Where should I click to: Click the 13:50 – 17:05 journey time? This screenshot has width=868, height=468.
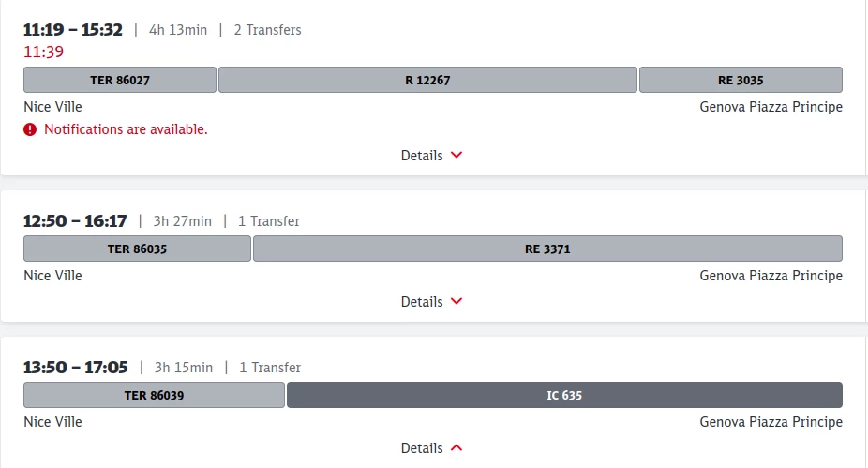[x=75, y=367]
